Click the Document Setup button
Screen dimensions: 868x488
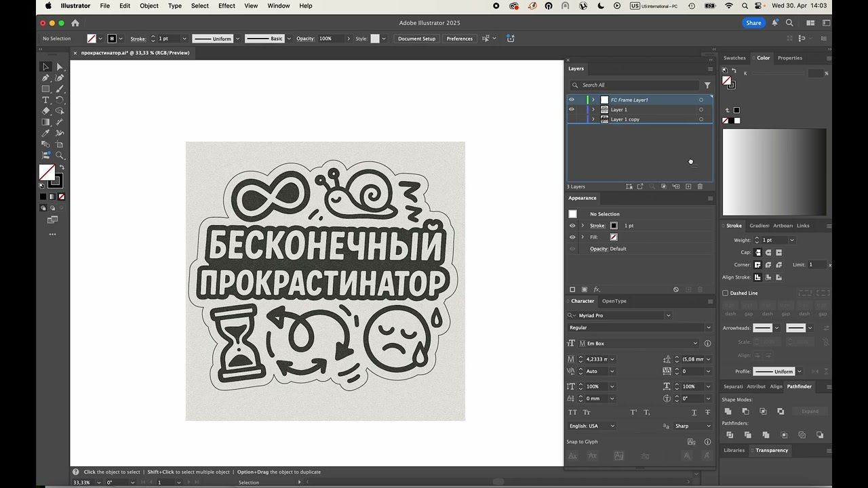pos(416,39)
